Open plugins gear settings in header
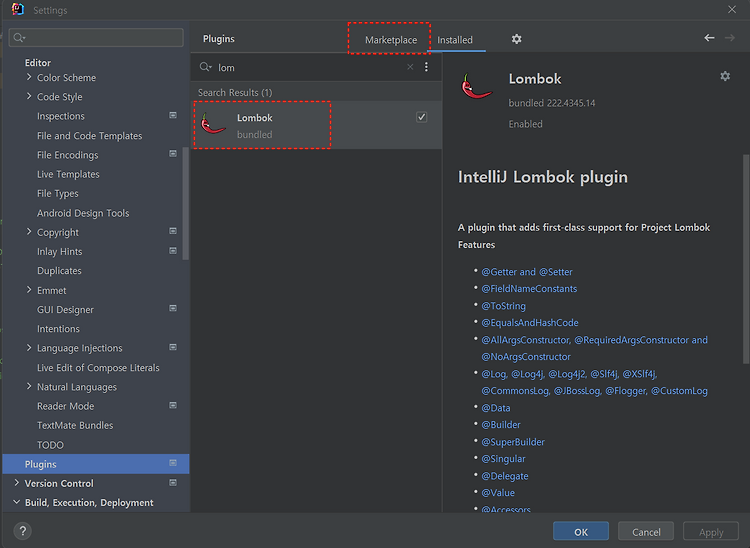The height and width of the screenshot is (548, 750). (x=516, y=39)
